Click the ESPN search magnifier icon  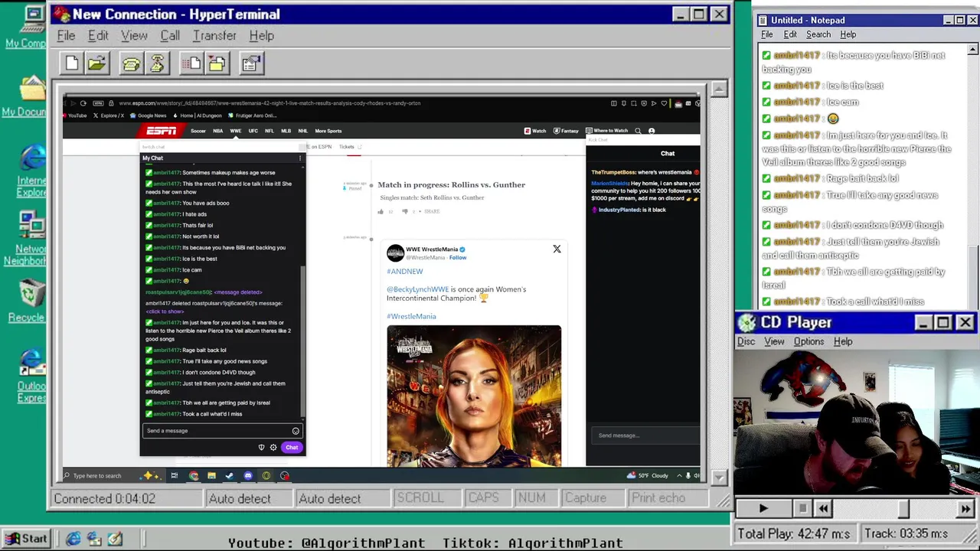pyautogui.click(x=638, y=131)
